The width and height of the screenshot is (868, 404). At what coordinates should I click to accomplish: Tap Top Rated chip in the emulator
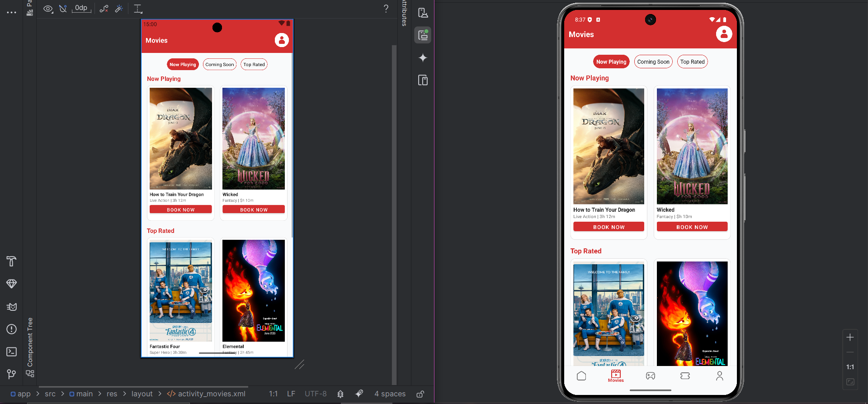click(692, 62)
